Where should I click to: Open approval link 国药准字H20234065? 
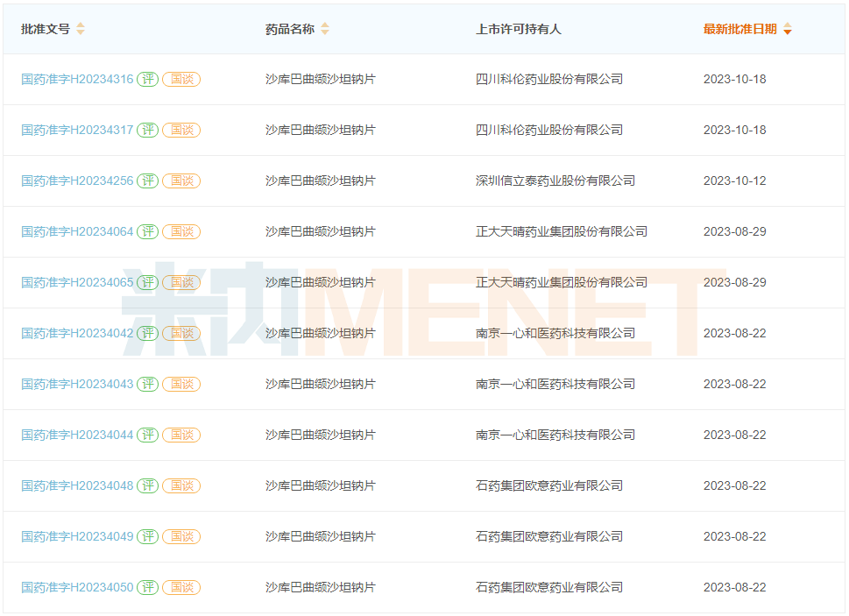click(x=77, y=282)
